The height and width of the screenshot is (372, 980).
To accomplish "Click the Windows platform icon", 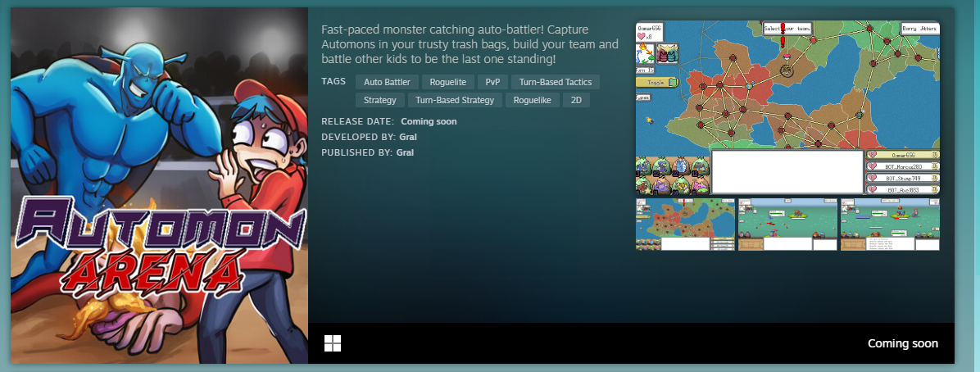I will click(333, 343).
